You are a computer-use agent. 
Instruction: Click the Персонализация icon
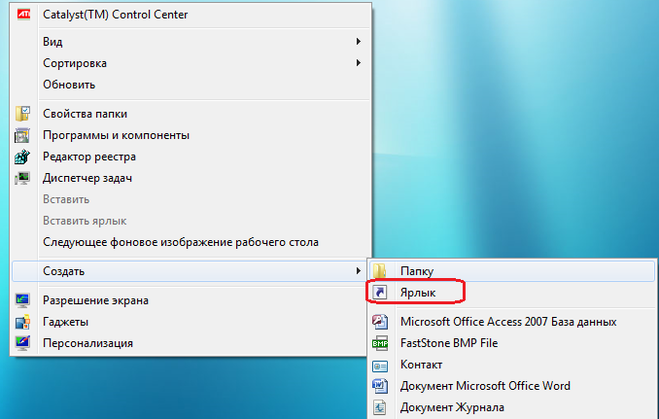pos(22,343)
